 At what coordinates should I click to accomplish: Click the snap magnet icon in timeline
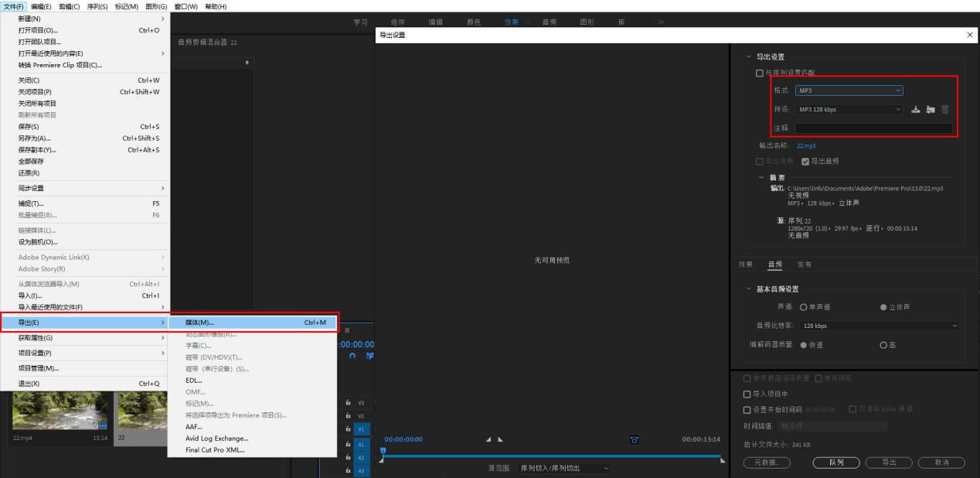(x=352, y=356)
